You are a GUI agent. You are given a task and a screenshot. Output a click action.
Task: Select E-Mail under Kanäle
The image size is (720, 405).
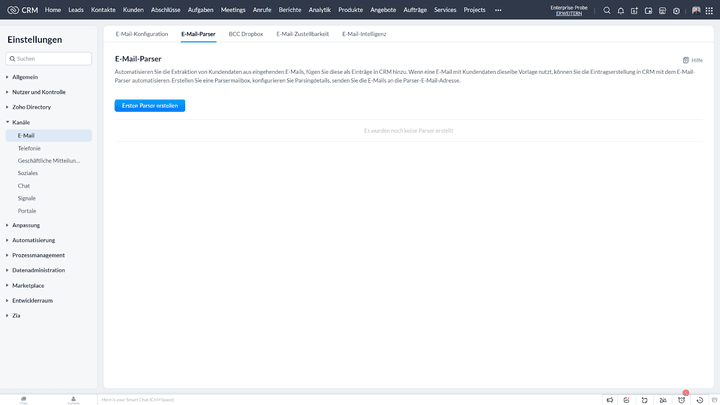49,135
